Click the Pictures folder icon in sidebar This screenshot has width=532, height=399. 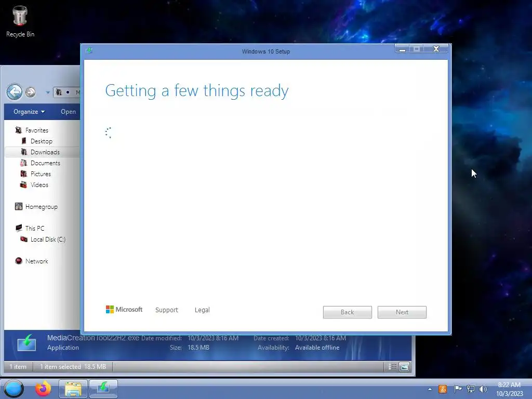pos(24,174)
